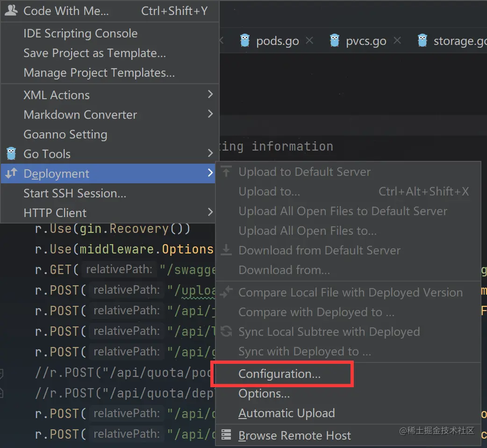
Task: Click the upload arrow icon beside Upload to Default Server
Action: (x=226, y=171)
